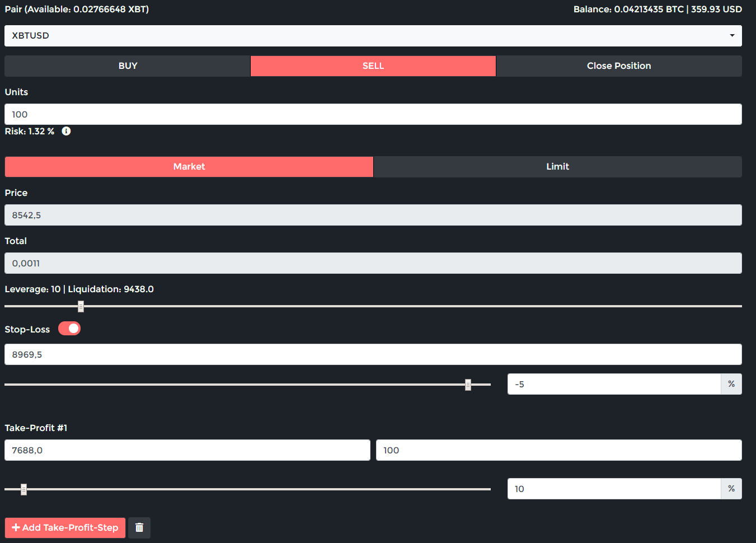Click the Leverage slider handle
756x543 pixels.
tap(81, 306)
